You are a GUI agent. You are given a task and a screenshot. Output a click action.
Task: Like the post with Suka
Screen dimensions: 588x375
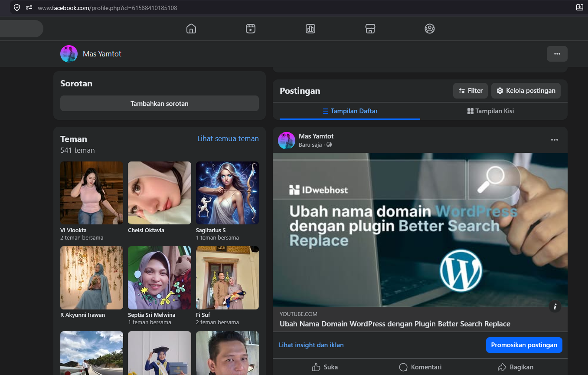[x=325, y=367]
